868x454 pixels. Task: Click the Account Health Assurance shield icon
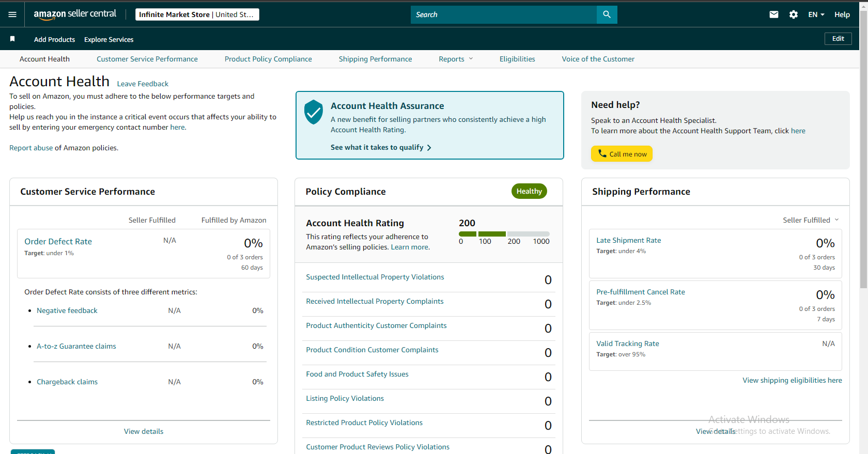point(314,112)
